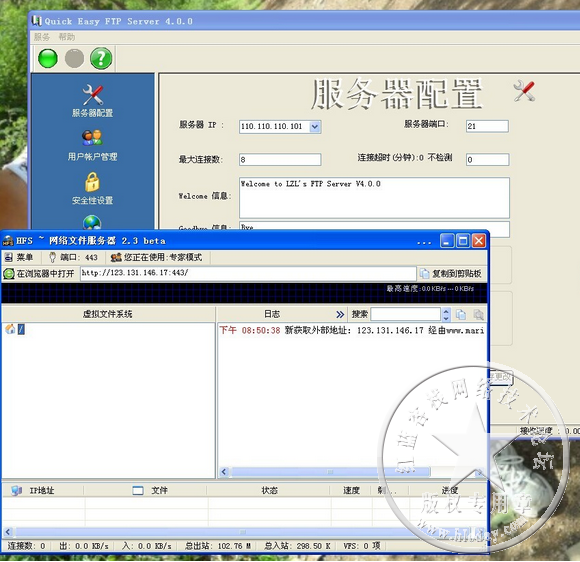Click VFS: 0 项 in status bar
Screen dimensions: 580x562
pyautogui.click(x=361, y=546)
